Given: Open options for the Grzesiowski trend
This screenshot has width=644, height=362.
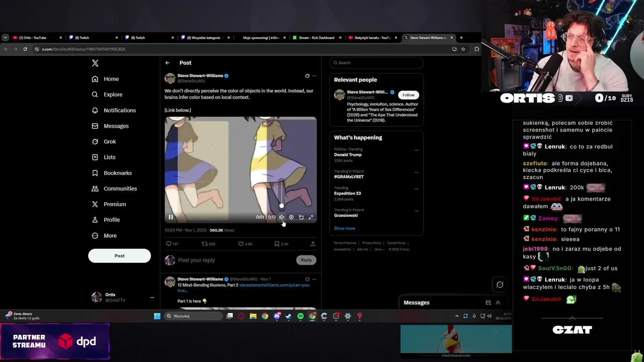Looking at the screenshot, I should [x=417, y=211].
